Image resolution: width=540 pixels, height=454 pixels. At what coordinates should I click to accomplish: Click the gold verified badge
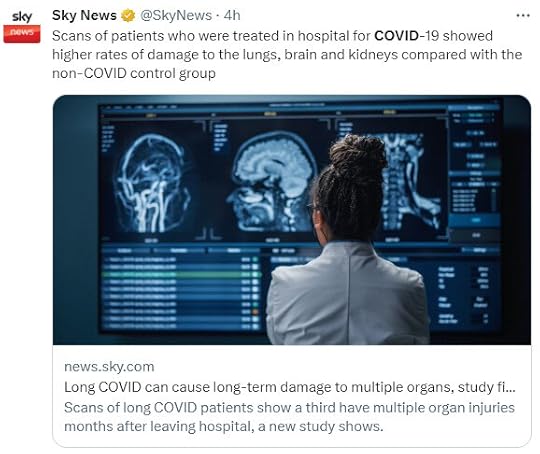click(x=128, y=16)
